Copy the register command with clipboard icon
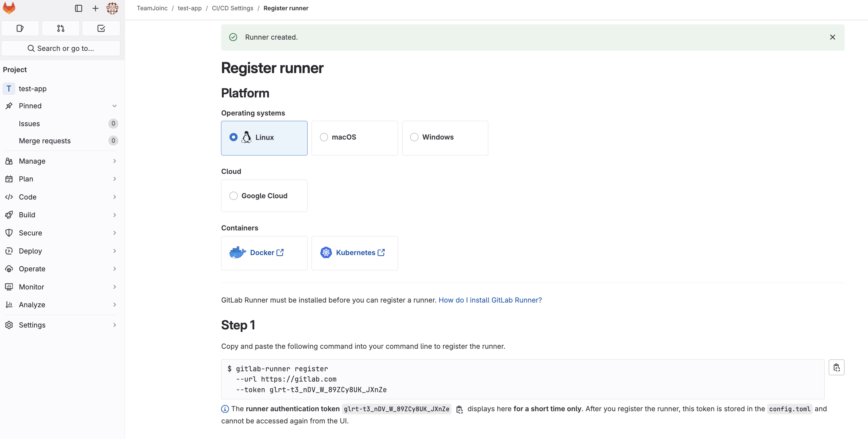Image resolution: width=868 pixels, height=439 pixels. click(836, 367)
